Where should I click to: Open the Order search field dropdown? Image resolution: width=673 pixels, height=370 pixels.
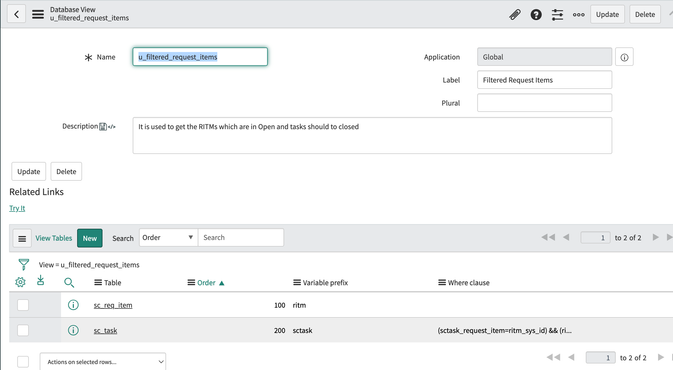[x=168, y=237]
